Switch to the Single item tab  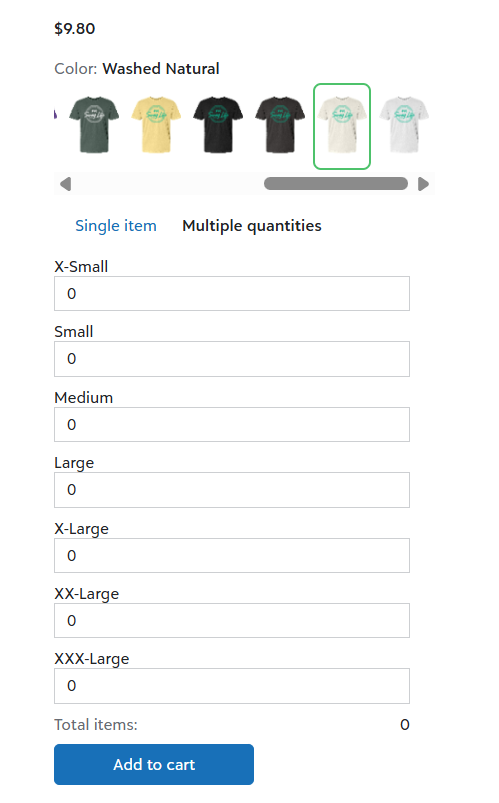pyautogui.click(x=116, y=226)
